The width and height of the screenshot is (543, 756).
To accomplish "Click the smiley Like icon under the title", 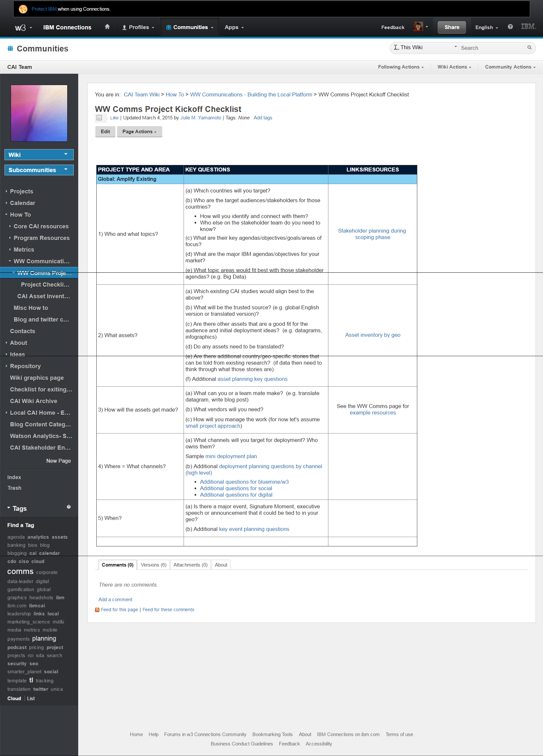I will point(99,118).
